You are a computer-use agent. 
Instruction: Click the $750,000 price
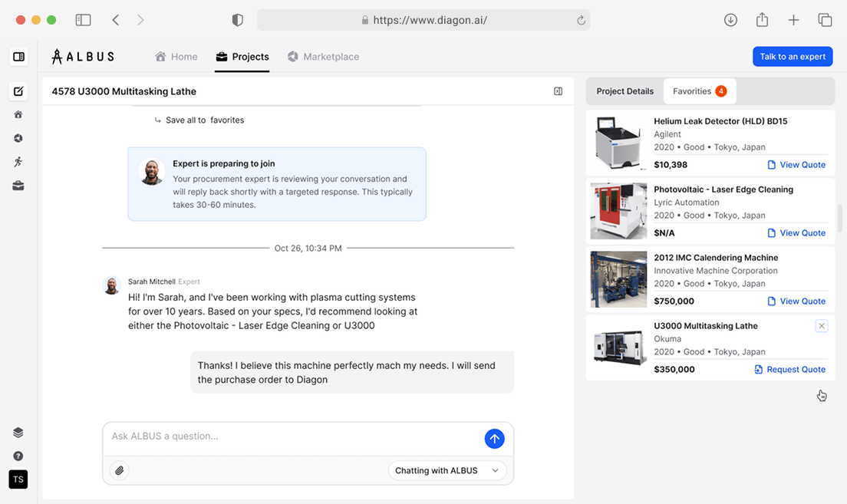674,301
